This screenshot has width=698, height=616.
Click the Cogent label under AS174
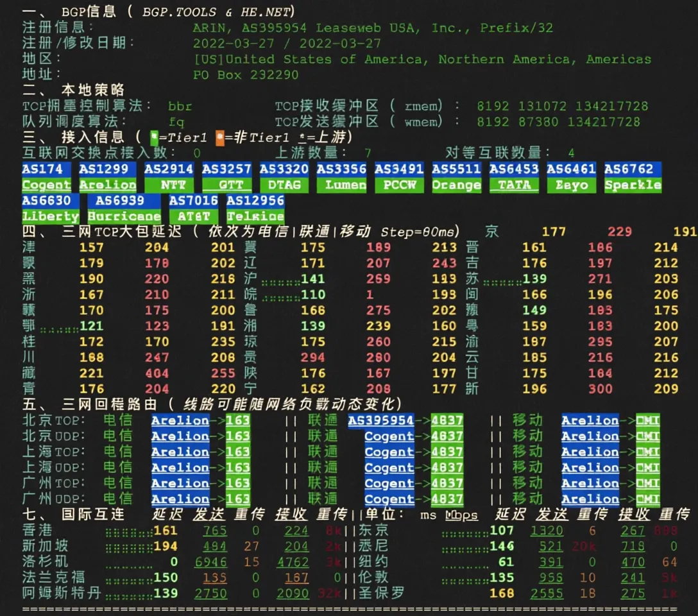[46, 185]
